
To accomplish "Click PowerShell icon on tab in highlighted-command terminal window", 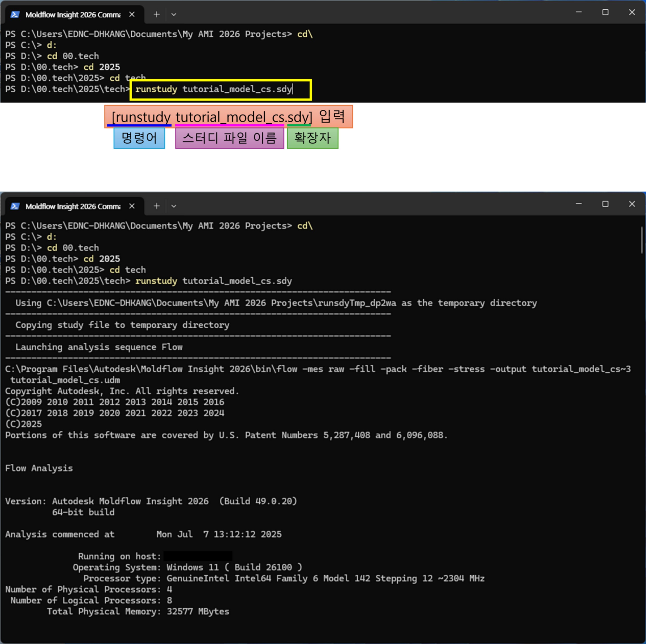I will 15,15.
